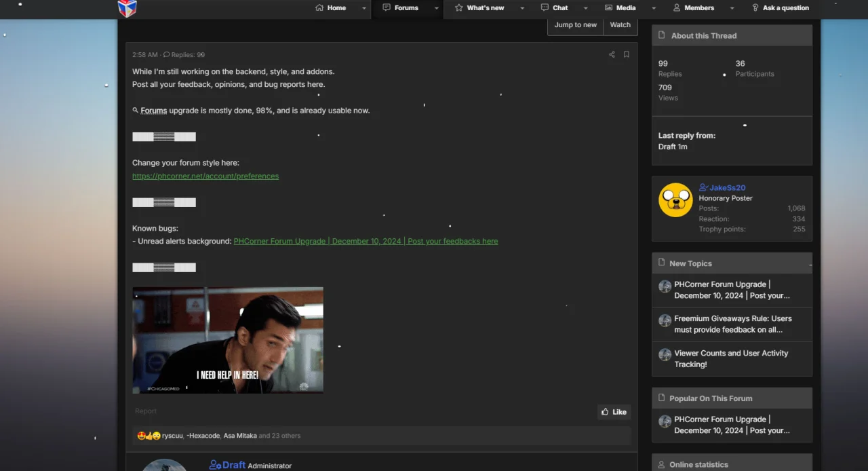Image resolution: width=868 pixels, height=471 pixels.
Task: Click the Watch thread button
Action: (x=620, y=25)
